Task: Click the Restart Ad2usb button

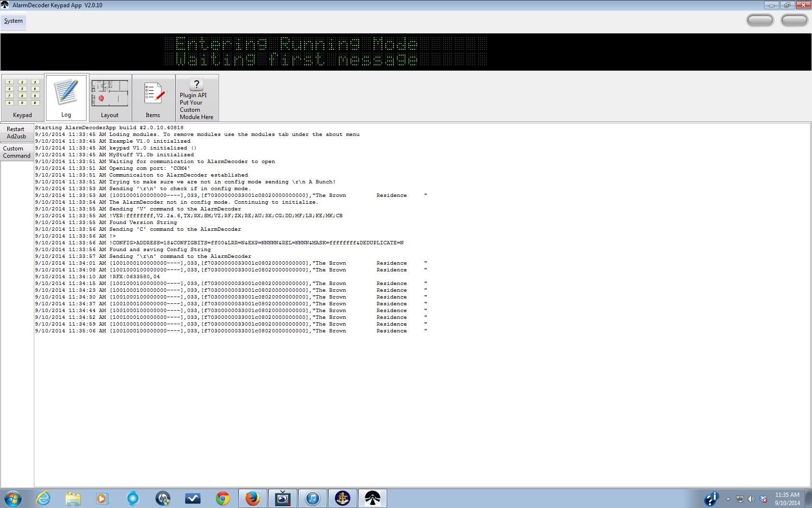Action: (x=16, y=133)
